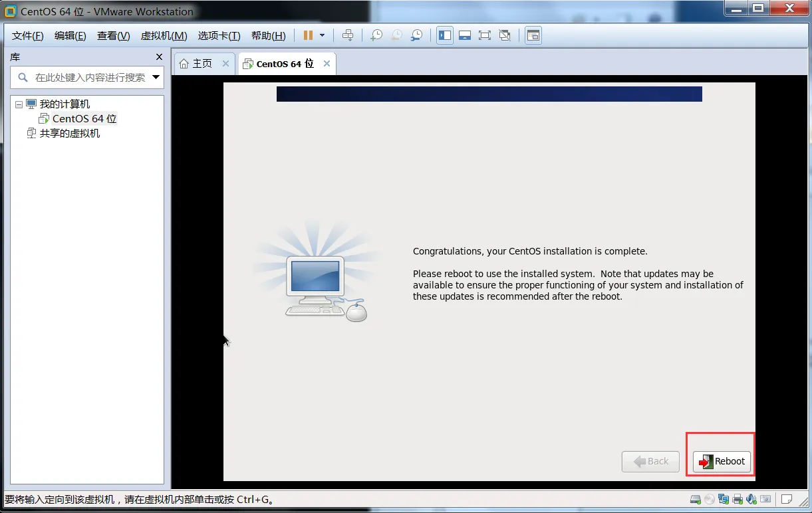Click the network adapter status icon

pyautogui.click(x=724, y=499)
